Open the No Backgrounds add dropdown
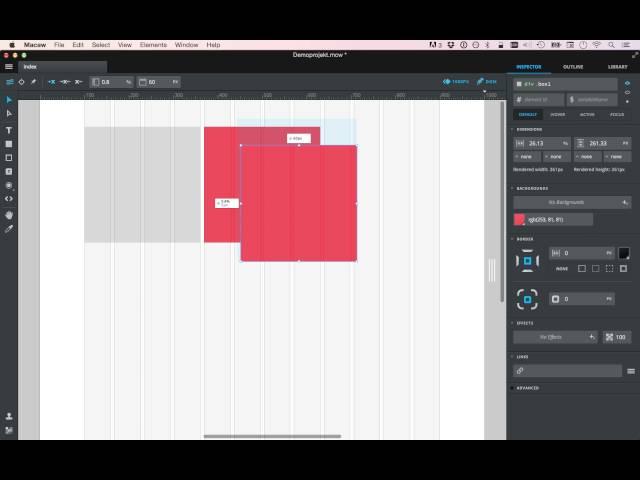Screen dimensions: 640x480 [625, 202]
